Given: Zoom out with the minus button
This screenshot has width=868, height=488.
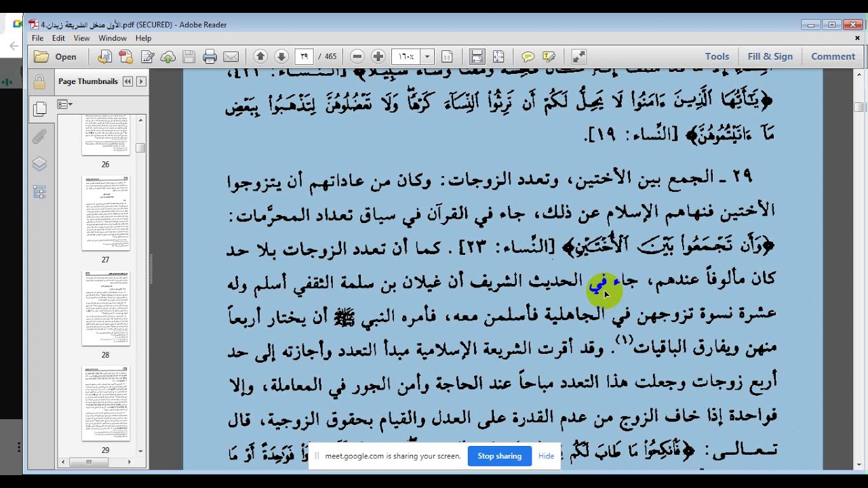Looking at the screenshot, I should click(x=357, y=57).
